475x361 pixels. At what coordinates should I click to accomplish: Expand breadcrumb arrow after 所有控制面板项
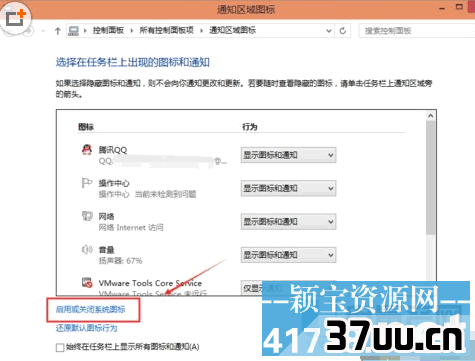click(201, 31)
